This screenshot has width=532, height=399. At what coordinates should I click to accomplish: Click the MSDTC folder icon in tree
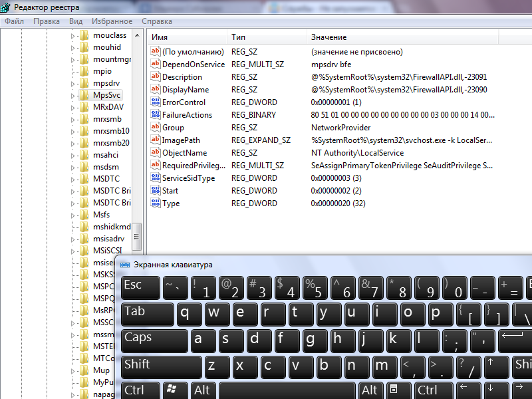tap(84, 179)
